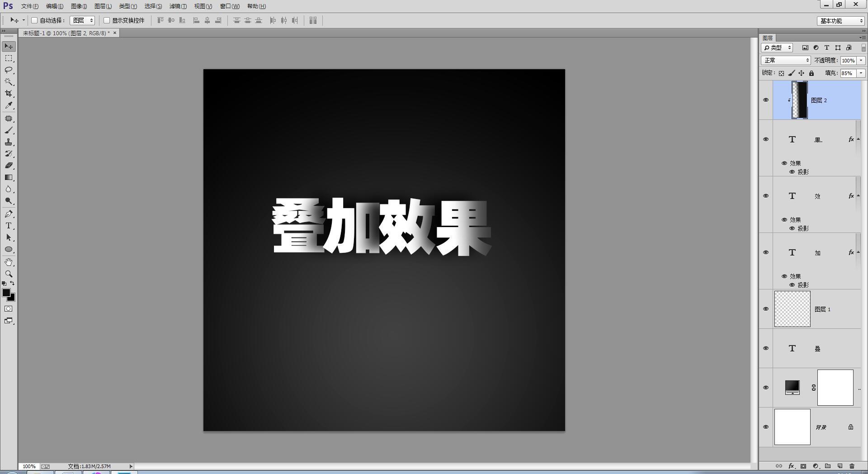This screenshot has height=474, width=868.
Task: Filter layers by type layer icon
Action: click(827, 47)
